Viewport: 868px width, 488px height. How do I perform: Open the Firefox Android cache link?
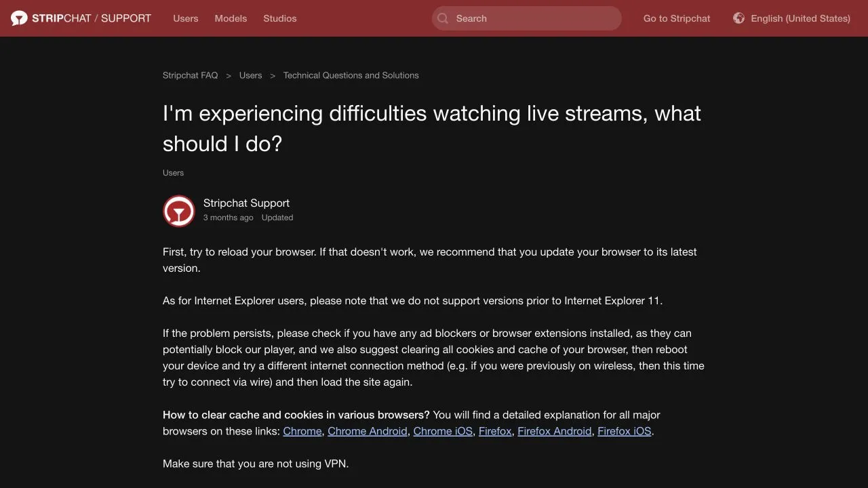pos(555,431)
